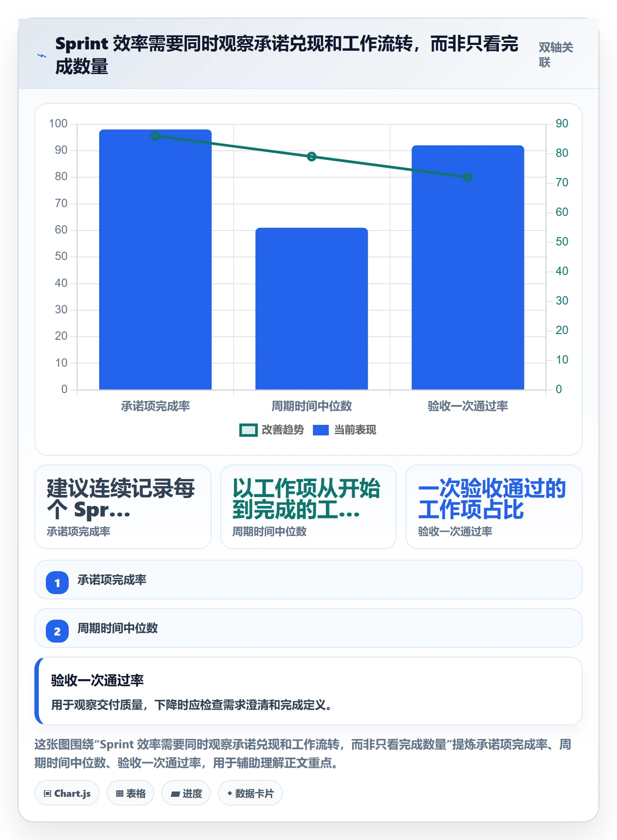This screenshot has height=840, width=617.
Task: Click the 进度 tag chip
Action: pyautogui.click(x=186, y=793)
